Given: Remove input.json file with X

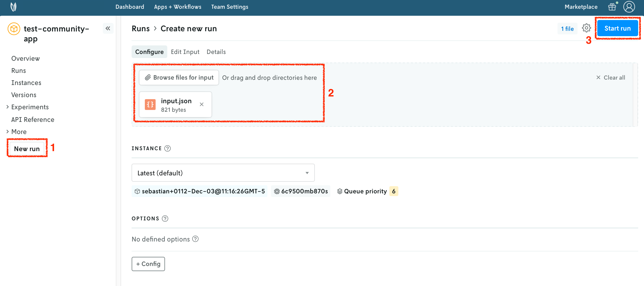Looking at the screenshot, I should click(x=201, y=104).
